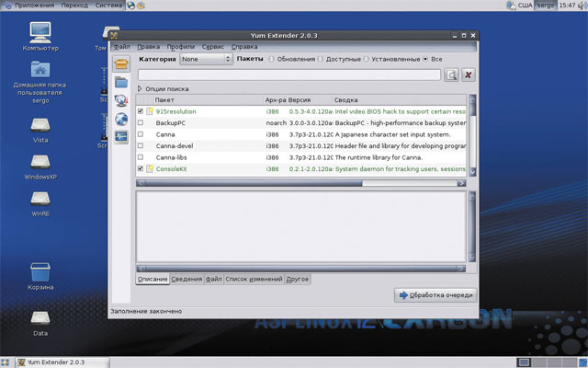The image size is (588, 368).
Task: Switch to the Сведения tab
Action: click(x=187, y=279)
